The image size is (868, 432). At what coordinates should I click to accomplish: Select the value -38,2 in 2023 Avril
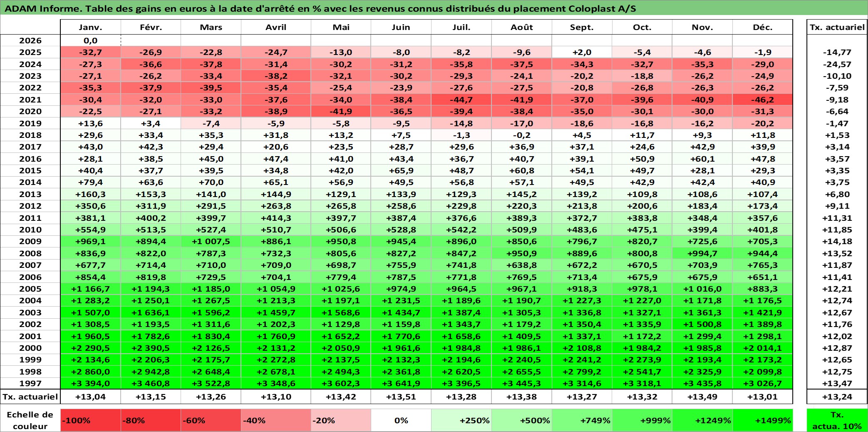[276, 76]
